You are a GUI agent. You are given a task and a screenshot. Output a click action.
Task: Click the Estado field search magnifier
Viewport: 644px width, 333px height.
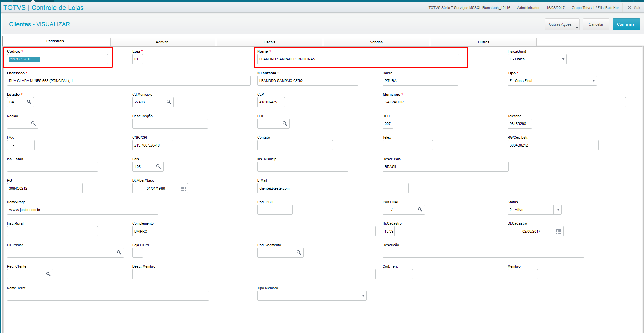tap(29, 102)
